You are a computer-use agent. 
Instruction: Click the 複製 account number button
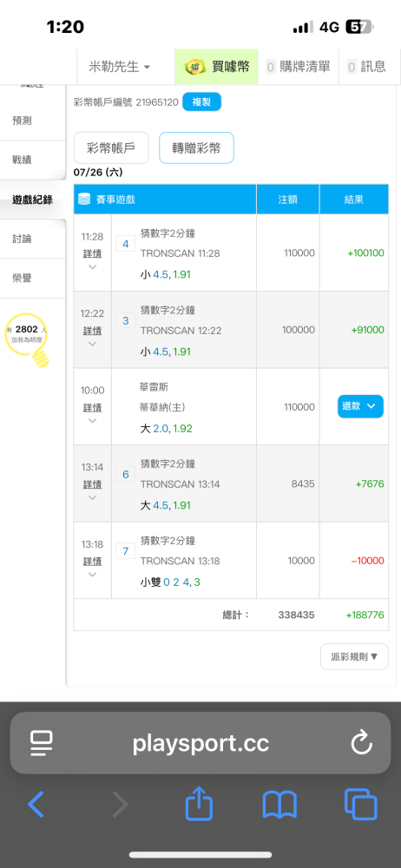201,102
